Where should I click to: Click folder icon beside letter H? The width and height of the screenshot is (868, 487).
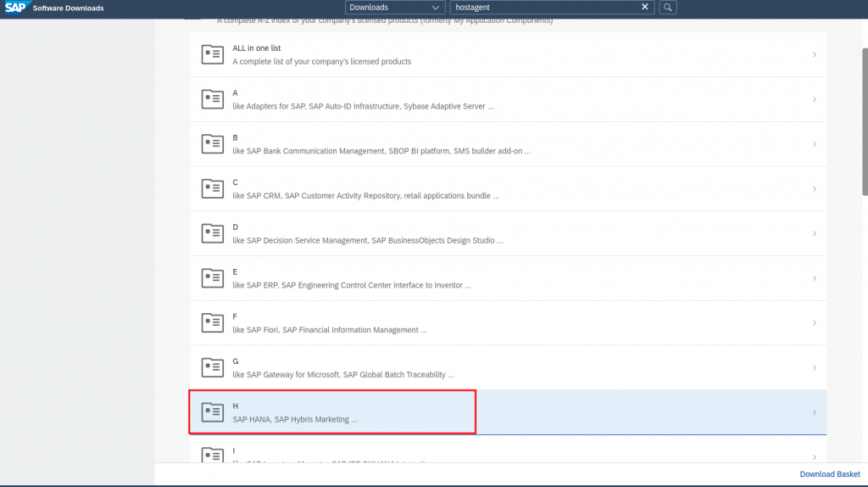pos(212,412)
